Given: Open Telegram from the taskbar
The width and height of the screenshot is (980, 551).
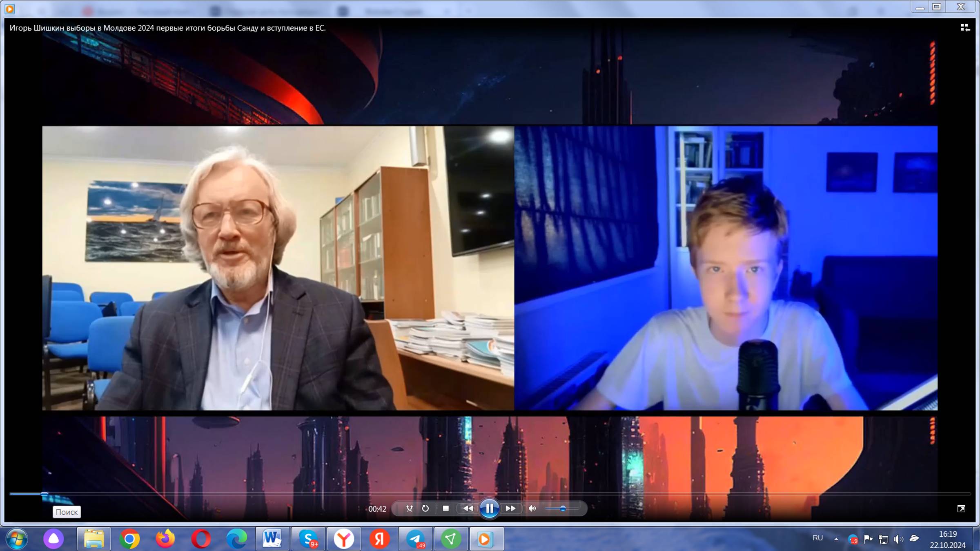Looking at the screenshot, I should [x=415, y=539].
